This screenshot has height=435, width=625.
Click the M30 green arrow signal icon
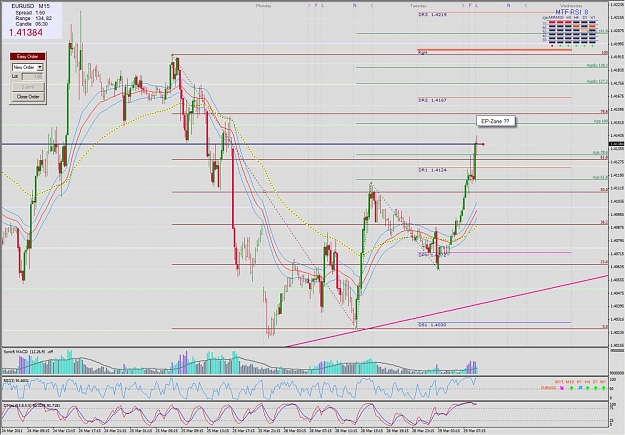tap(571, 388)
